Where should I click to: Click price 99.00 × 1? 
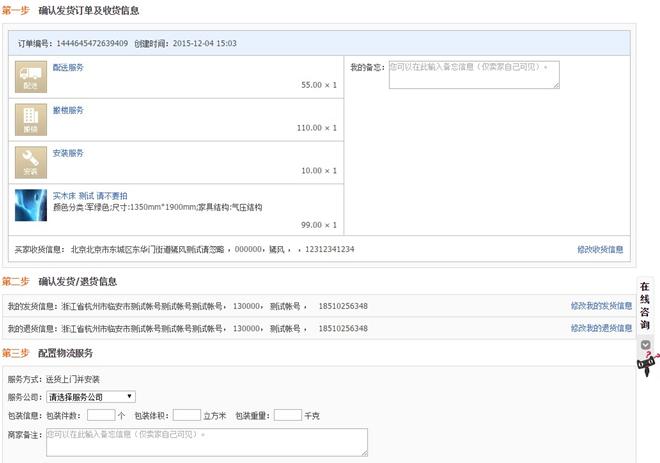(x=319, y=225)
